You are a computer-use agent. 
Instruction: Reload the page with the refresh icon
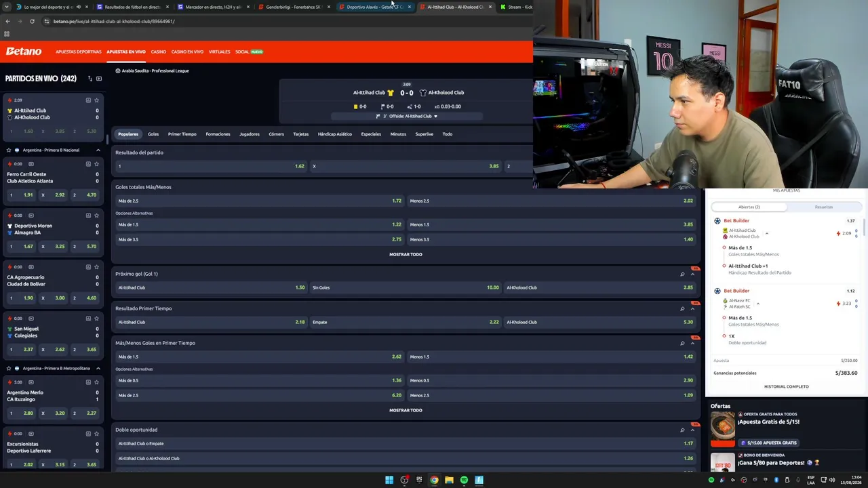(x=32, y=21)
